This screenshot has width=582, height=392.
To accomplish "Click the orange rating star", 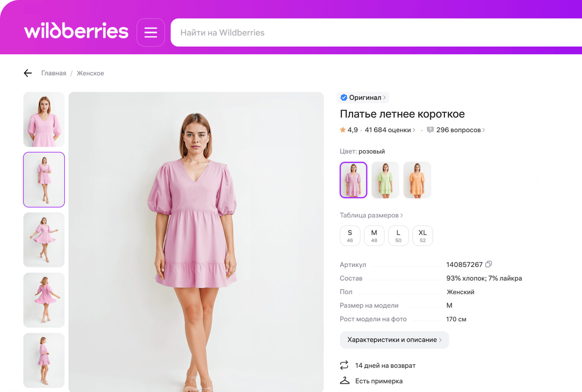I will click(343, 130).
